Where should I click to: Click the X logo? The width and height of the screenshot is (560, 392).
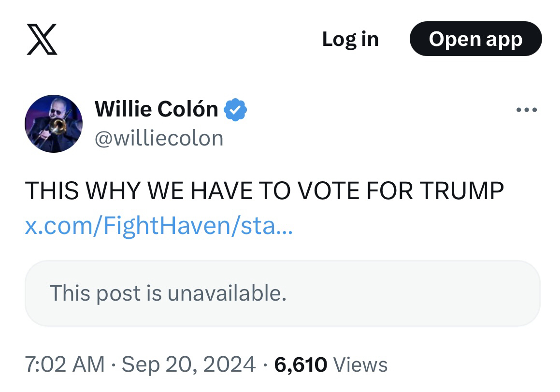point(41,39)
